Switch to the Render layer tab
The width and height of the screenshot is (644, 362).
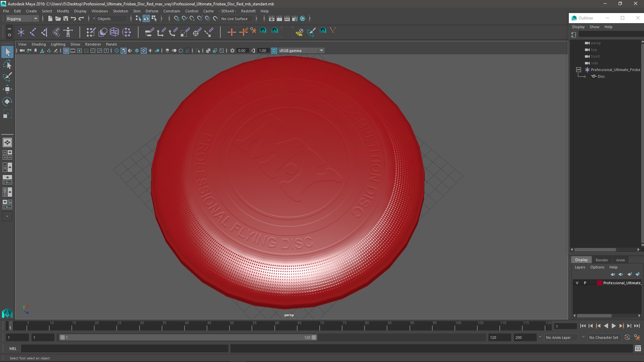[602, 260]
